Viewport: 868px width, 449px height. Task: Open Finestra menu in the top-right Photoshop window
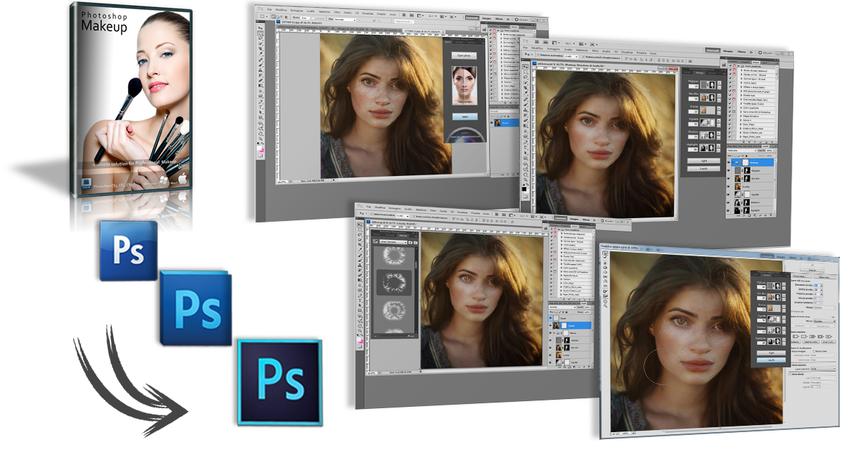[x=642, y=53]
